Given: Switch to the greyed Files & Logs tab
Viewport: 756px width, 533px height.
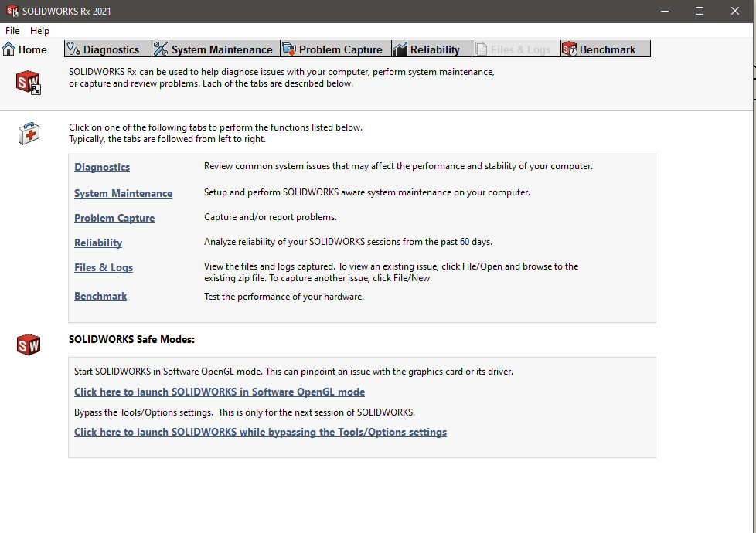Looking at the screenshot, I should [516, 49].
